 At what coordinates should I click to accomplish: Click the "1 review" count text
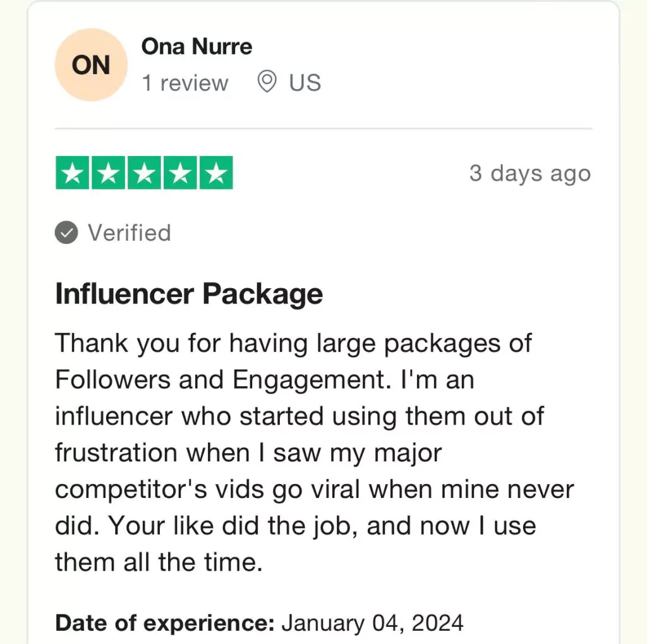[x=184, y=83]
